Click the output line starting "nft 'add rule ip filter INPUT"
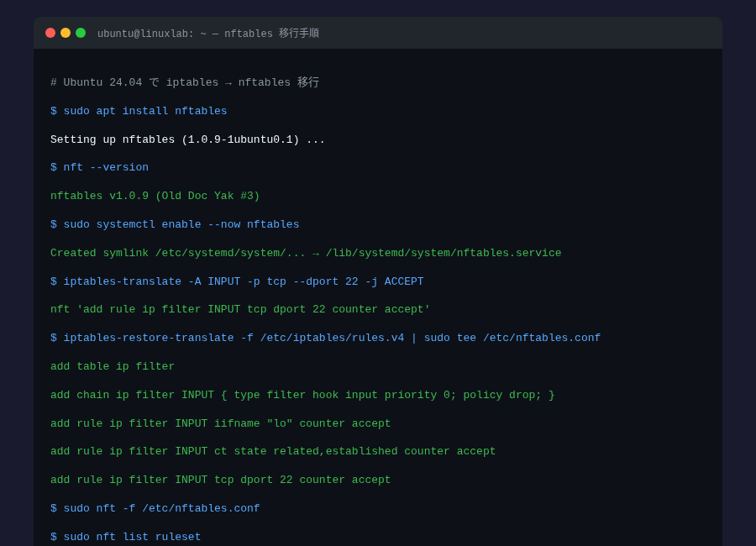 [x=240, y=309]
